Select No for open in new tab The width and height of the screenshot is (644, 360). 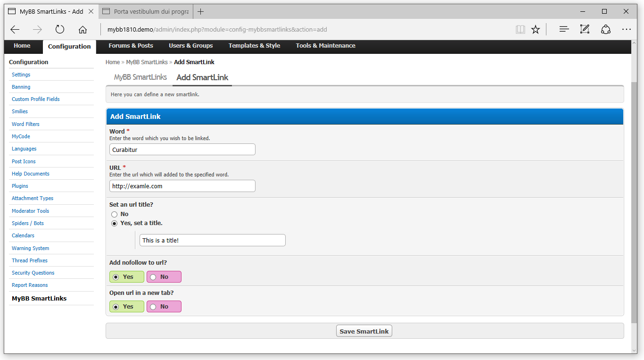[x=153, y=307]
